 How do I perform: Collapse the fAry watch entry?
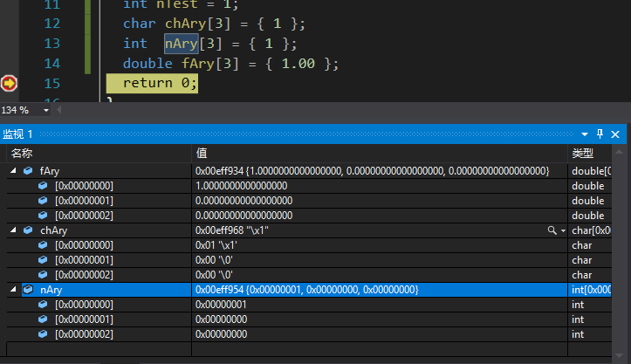click(13, 171)
